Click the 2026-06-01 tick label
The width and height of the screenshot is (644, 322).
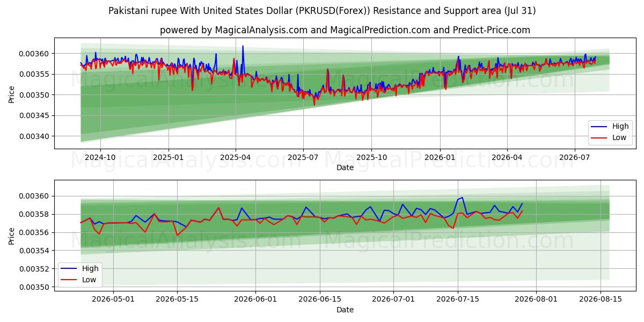(x=256, y=299)
